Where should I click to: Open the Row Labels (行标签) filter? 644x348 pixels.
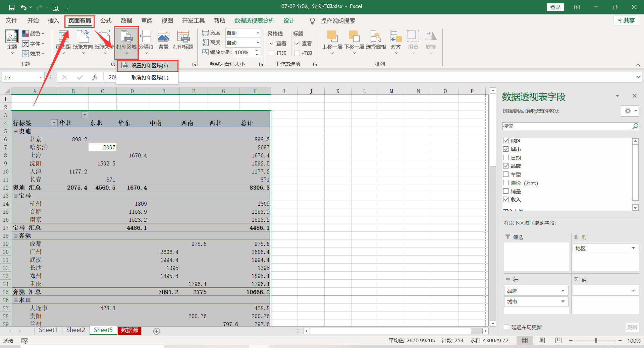pyautogui.click(x=54, y=123)
